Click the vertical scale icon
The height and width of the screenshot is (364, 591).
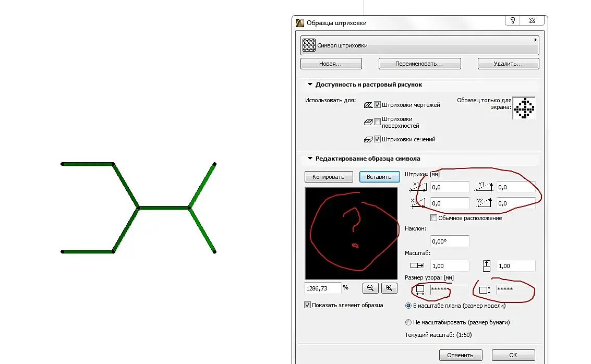pos(487,265)
